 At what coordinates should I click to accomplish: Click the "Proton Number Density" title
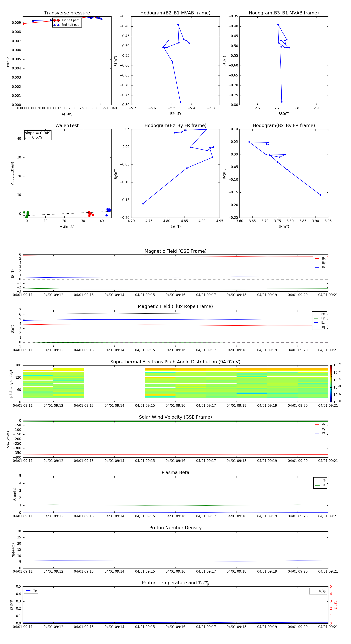175,528
